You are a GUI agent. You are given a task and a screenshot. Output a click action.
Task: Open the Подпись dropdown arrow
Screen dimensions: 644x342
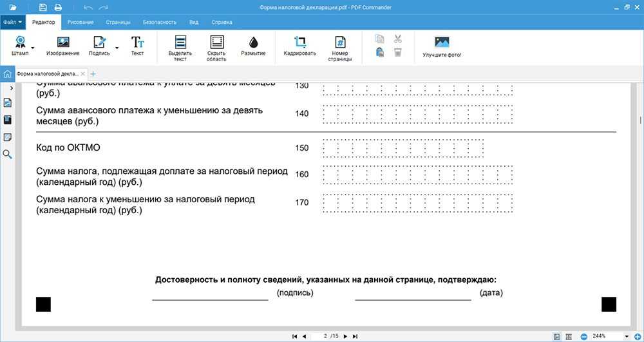click(117, 47)
